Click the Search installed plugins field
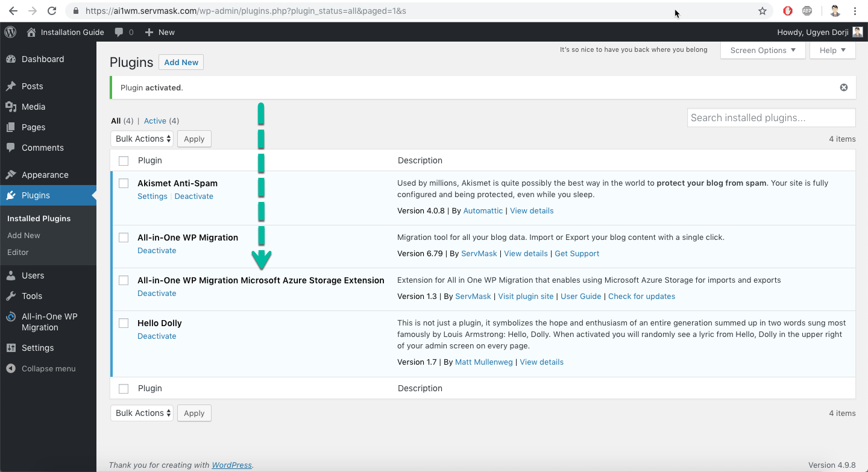 click(x=771, y=118)
